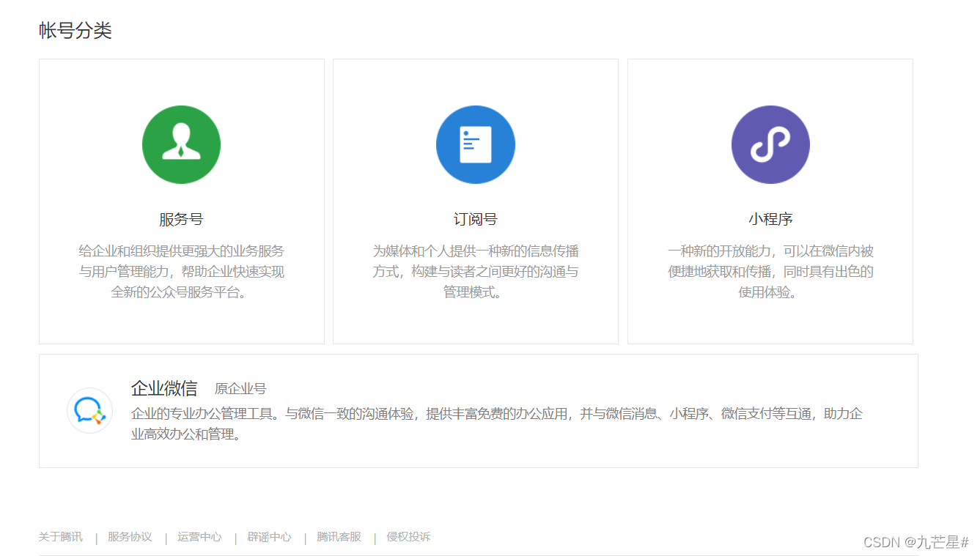Open the 企业微信 heading
980x556 pixels.
pyautogui.click(x=164, y=388)
